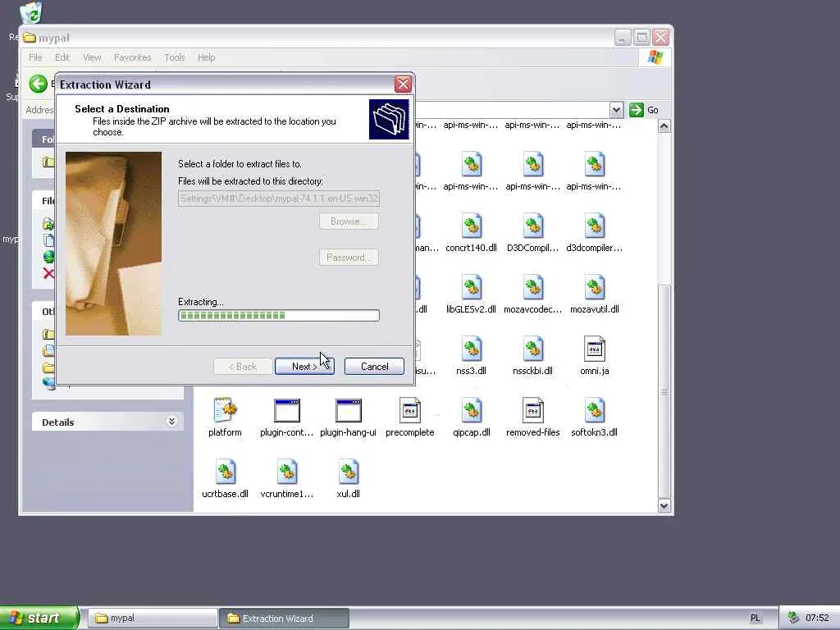Open the Favorites menu
The width and height of the screenshot is (840, 630).
point(132,57)
